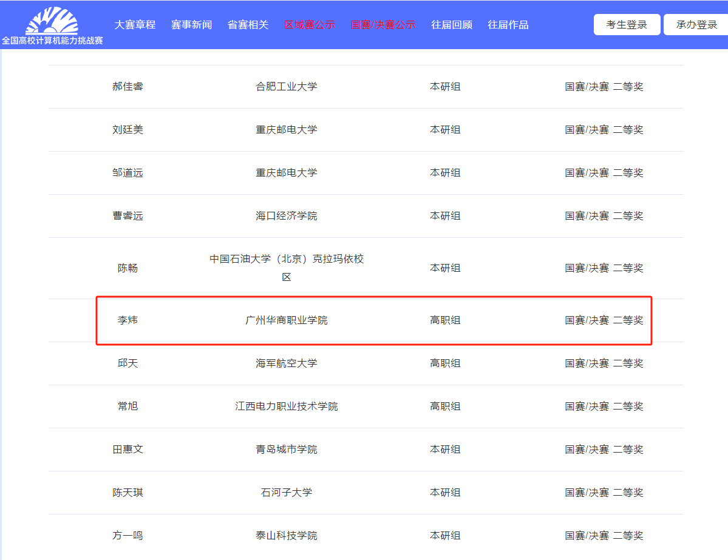Click the 陈天琪 name in the table

pos(128,492)
